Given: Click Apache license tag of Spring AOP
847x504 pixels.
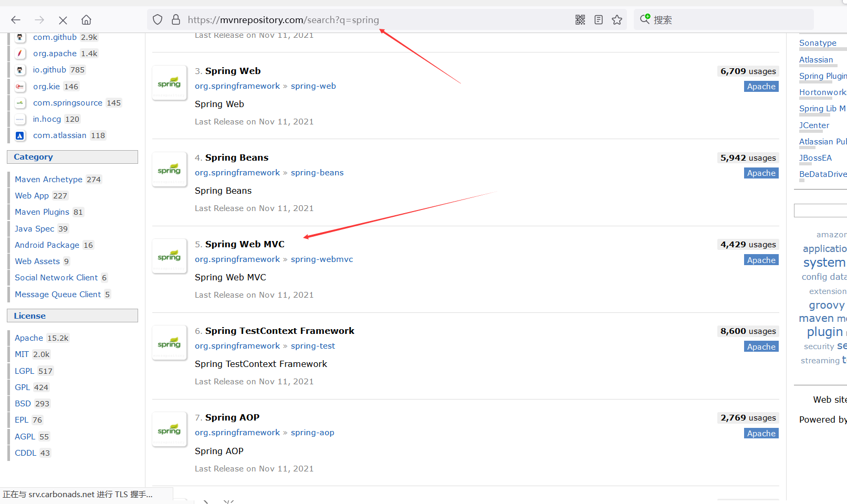Looking at the screenshot, I should [x=761, y=434].
